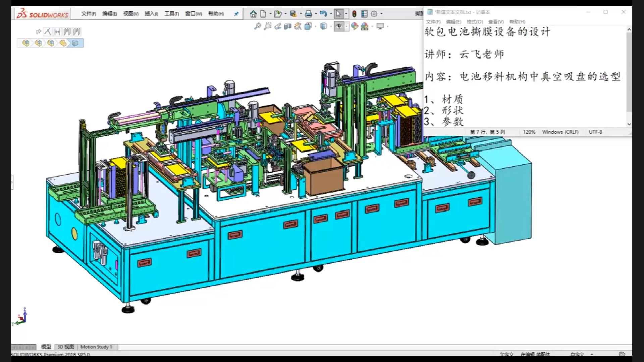The height and width of the screenshot is (362, 644).
Task: Click the second icon of the small toolbar below the logo
Action: coord(47,32)
